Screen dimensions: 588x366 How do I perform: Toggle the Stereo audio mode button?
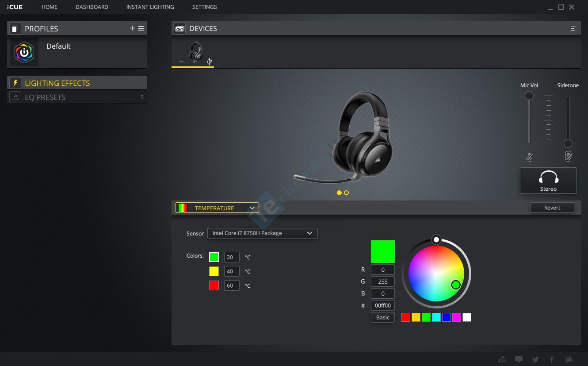coord(548,180)
